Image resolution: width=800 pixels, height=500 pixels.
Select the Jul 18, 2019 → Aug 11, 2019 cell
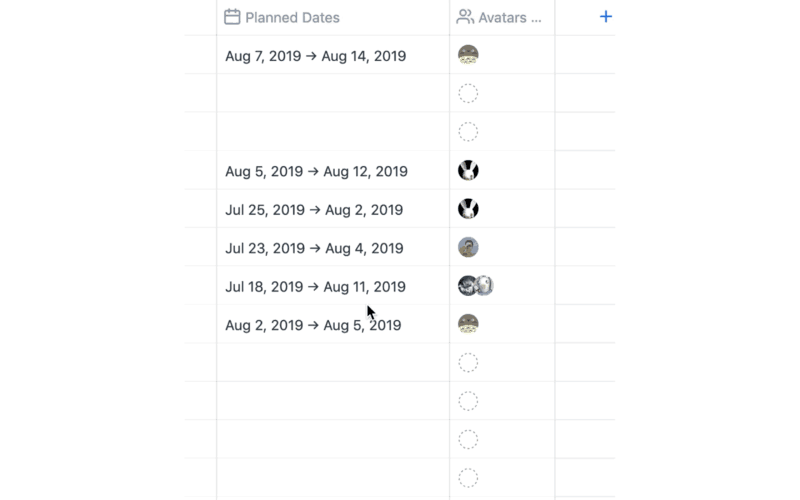pyautogui.click(x=315, y=287)
